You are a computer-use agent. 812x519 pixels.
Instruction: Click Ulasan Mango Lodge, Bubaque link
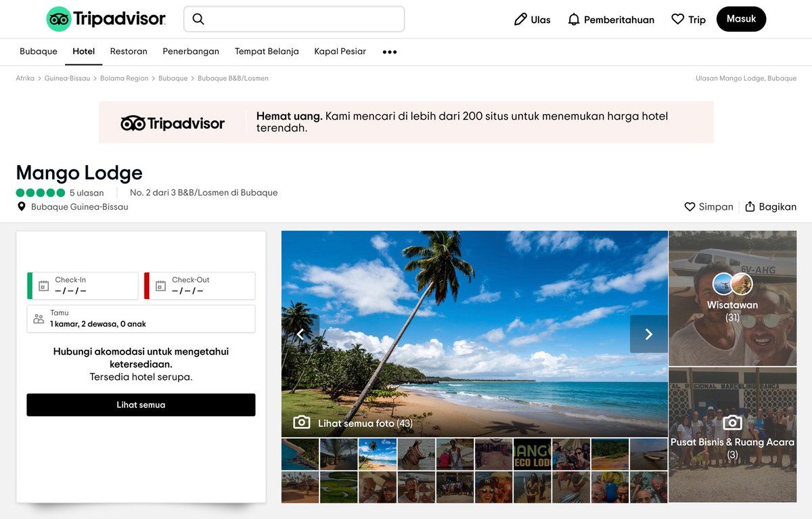(x=746, y=78)
